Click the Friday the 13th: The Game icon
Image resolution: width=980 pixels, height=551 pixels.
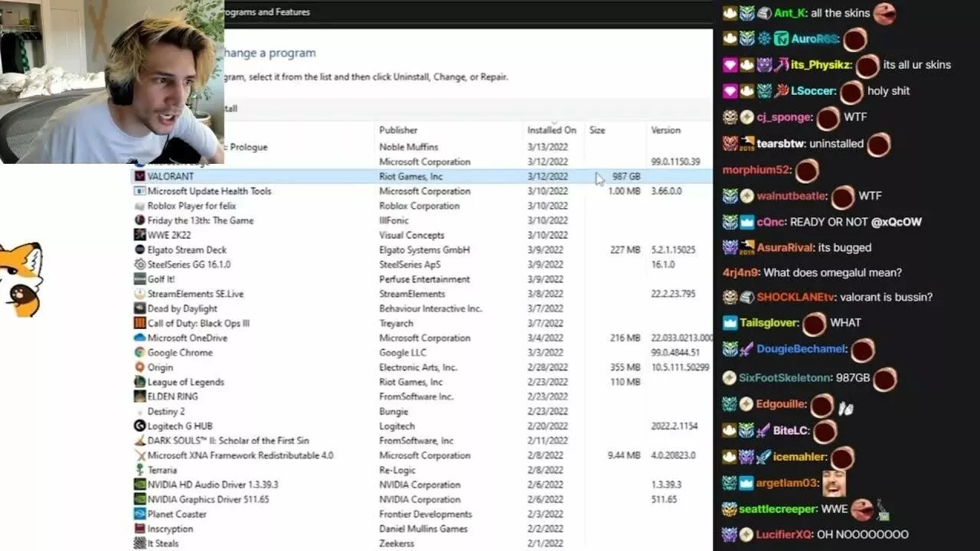pos(139,220)
